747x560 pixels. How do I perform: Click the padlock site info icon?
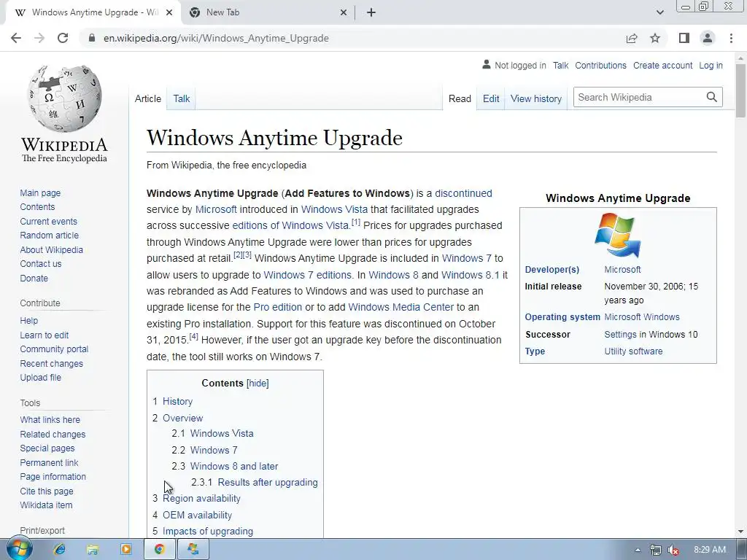(x=92, y=38)
